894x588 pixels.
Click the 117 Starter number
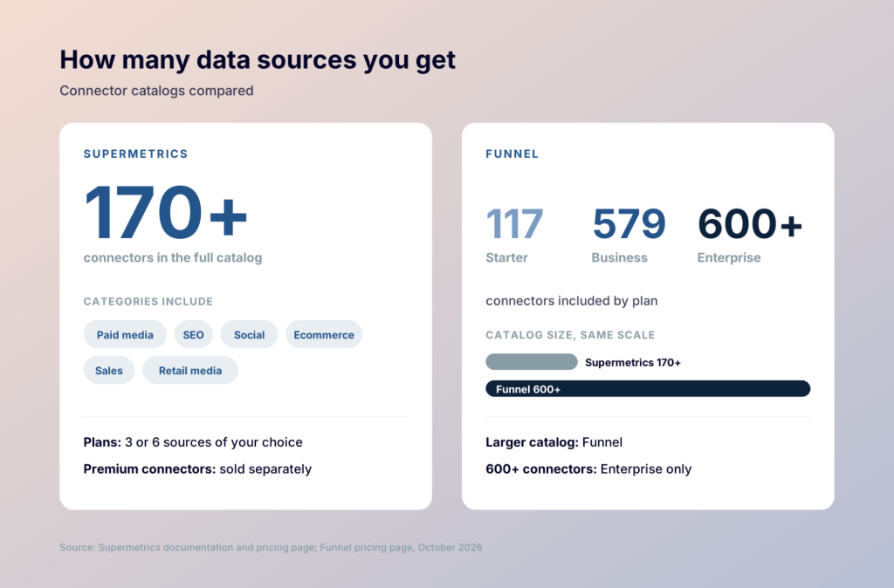click(x=514, y=223)
